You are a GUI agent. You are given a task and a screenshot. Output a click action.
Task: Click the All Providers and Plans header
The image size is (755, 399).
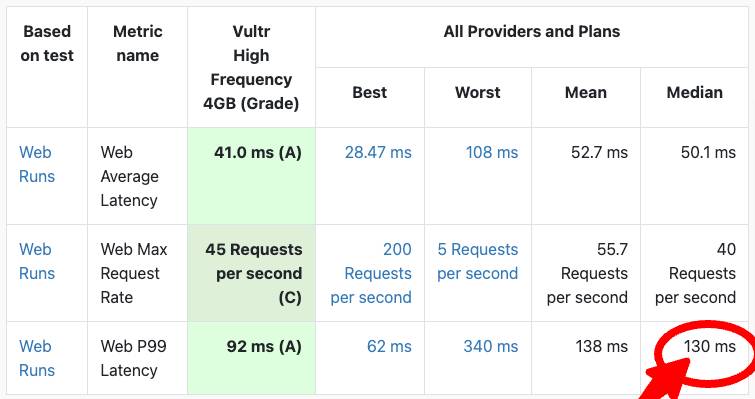click(x=532, y=31)
